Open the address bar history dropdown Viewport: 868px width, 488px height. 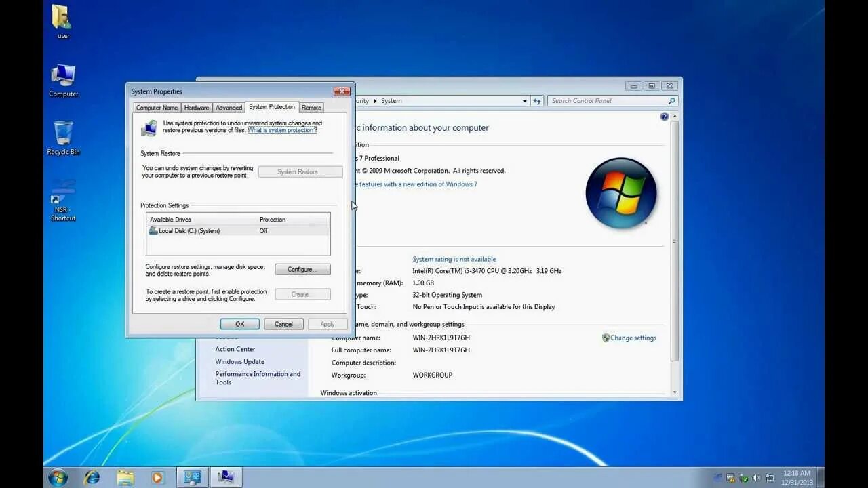click(x=524, y=101)
